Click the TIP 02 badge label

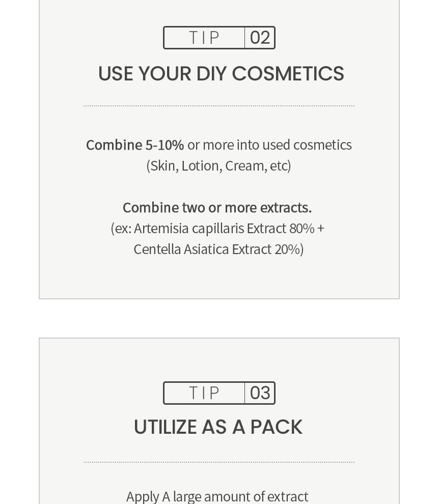[x=219, y=38]
